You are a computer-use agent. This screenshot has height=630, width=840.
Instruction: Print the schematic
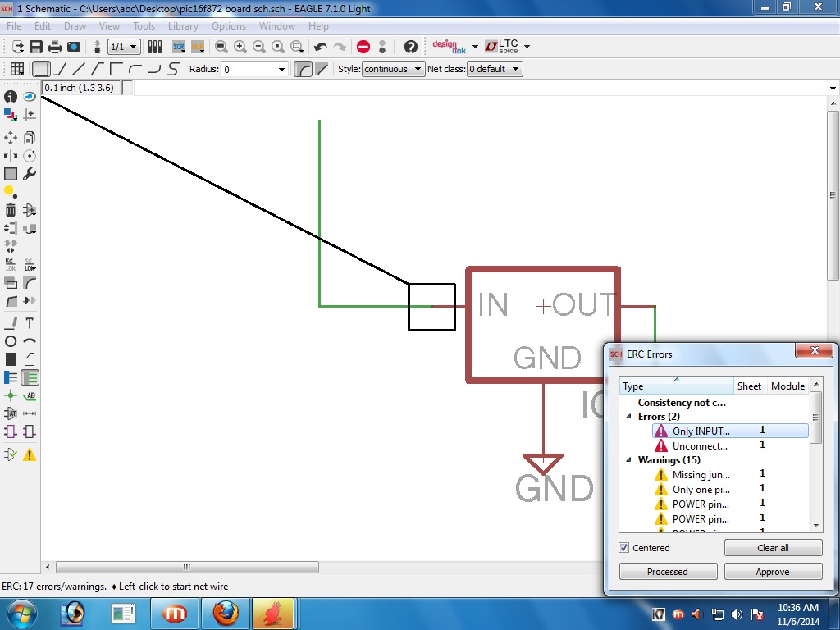pyautogui.click(x=55, y=47)
